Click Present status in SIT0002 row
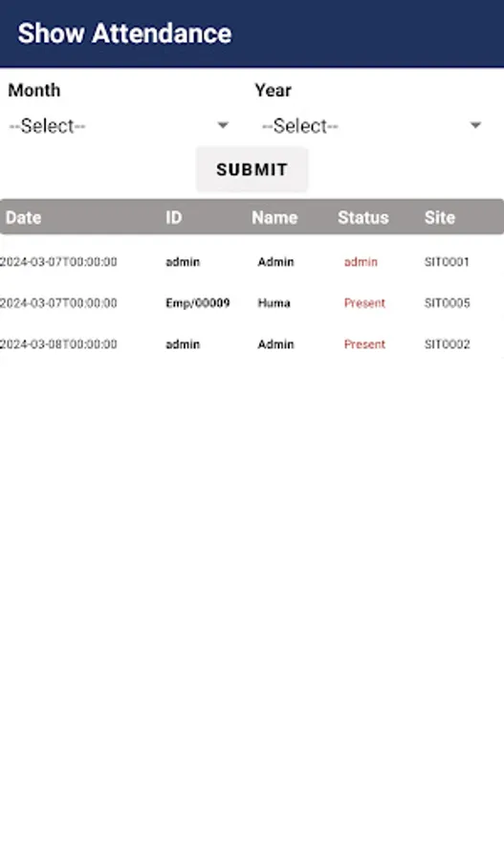 click(364, 344)
